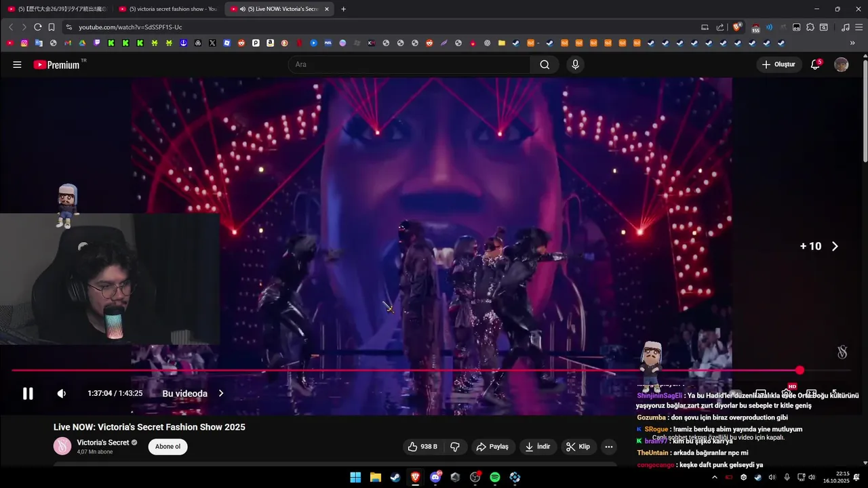Open YouTube notifications bell
Image resolution: width=868 pixels, height=488 pixels.
815,64
